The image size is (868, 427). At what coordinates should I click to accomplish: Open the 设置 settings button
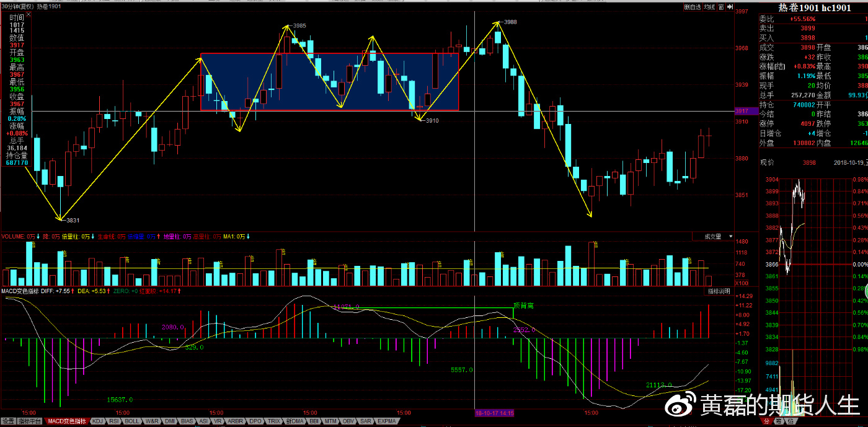(8, 421)
